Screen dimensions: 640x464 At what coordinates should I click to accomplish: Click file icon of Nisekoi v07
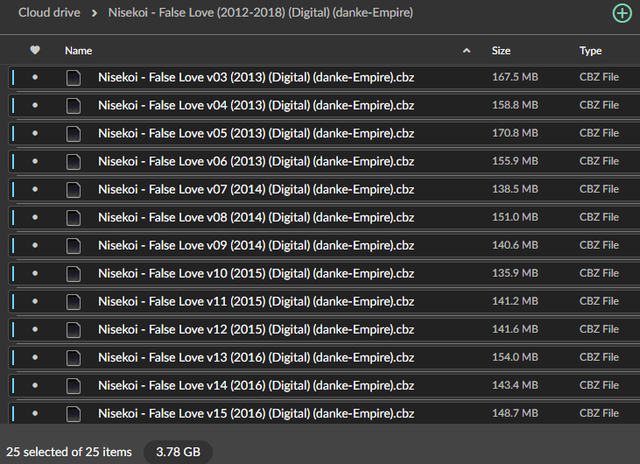coord(73,190)
